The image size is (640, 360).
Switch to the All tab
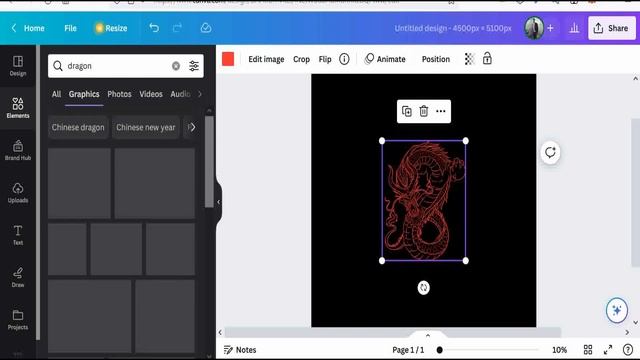click(x=56, y=94)
